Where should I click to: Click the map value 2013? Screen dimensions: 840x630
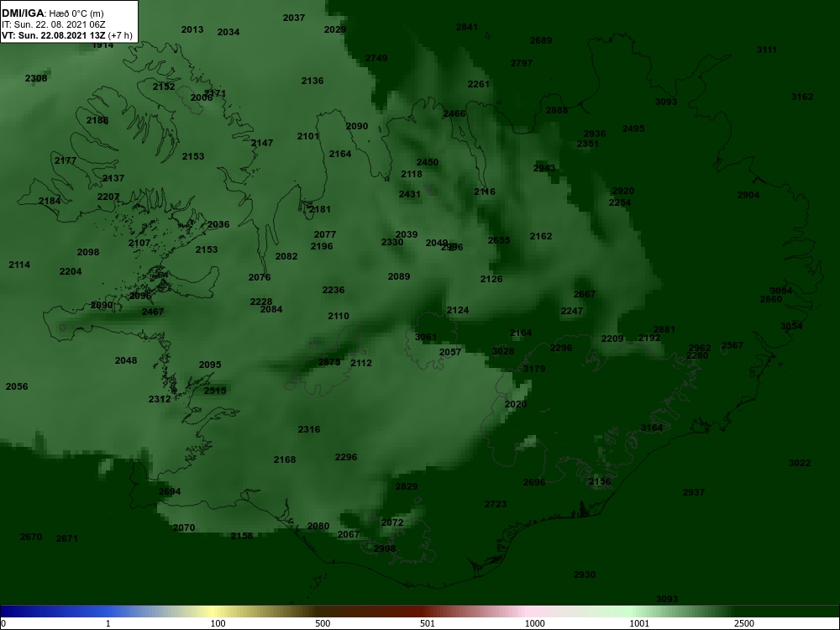click(x=192, y=30)
